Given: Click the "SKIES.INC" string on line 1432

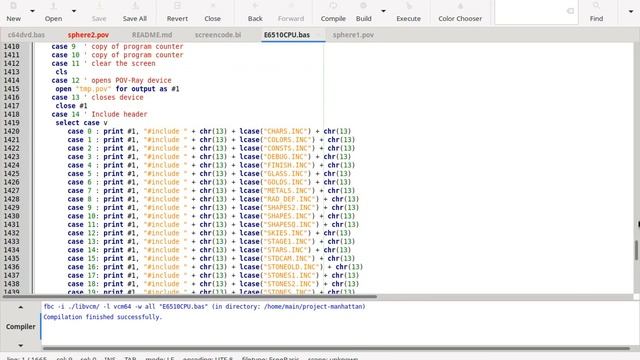Looking at the screenshot, I should coord(285,233).
